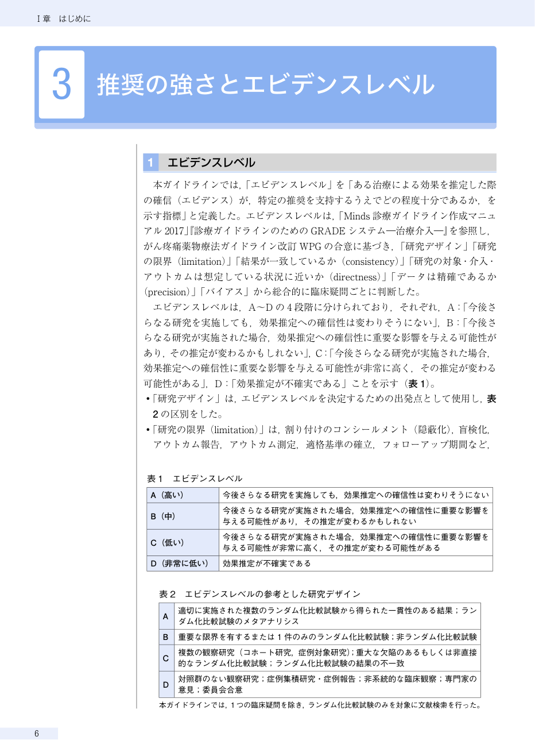
Task: Click the 'D' row label in Table 2
Action: click(x=166, y=684)
